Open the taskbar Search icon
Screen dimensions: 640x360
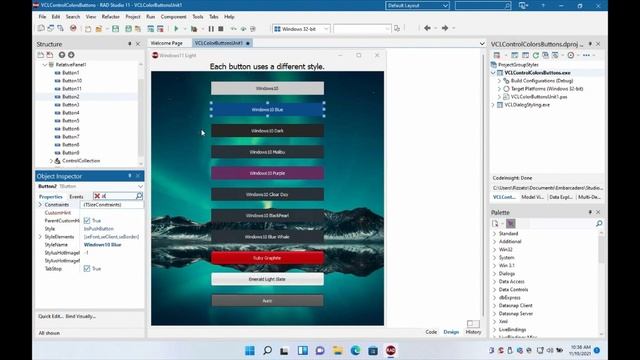click(267, 350)
